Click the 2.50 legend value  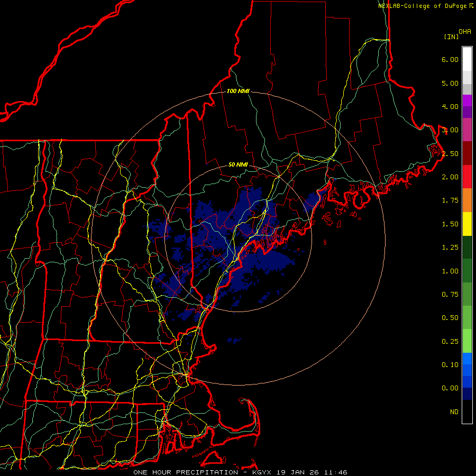point(450,153)
